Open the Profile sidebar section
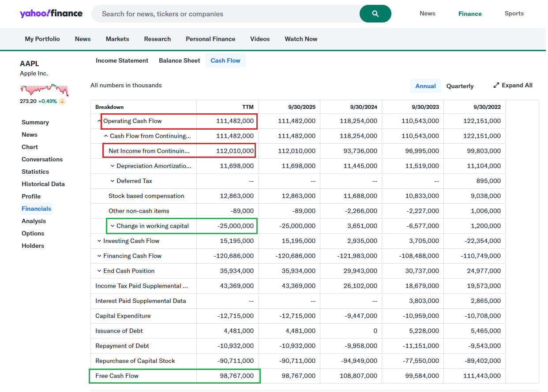 pyautogui.click(x=31, y=196)
